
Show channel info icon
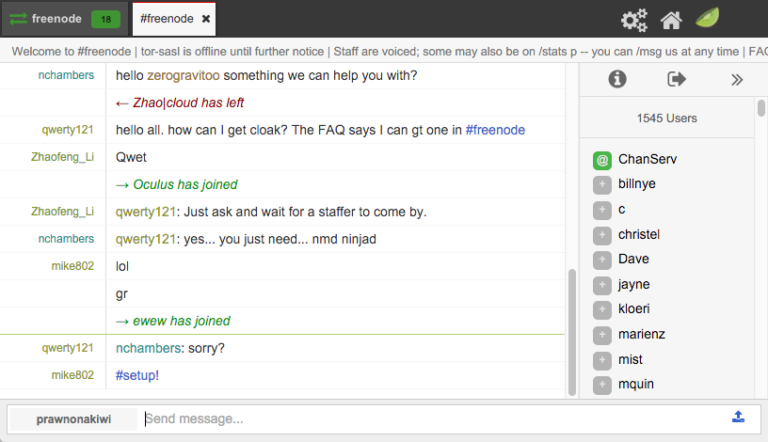(617, 79)
